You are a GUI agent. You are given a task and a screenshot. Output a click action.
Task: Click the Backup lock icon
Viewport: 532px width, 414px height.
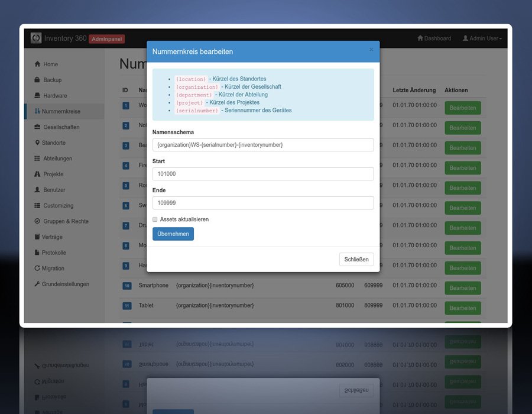click(x=37, y=80)
